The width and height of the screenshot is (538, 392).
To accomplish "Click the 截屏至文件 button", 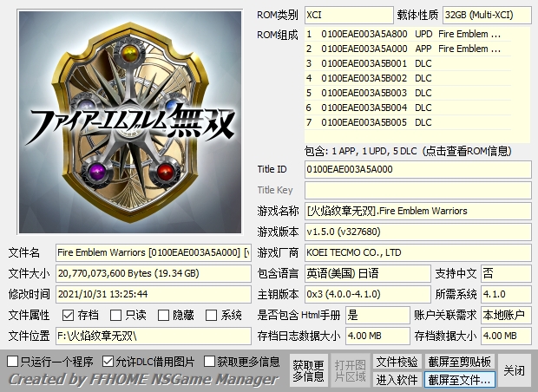I will pyautogui.click(x=459, y=379).
